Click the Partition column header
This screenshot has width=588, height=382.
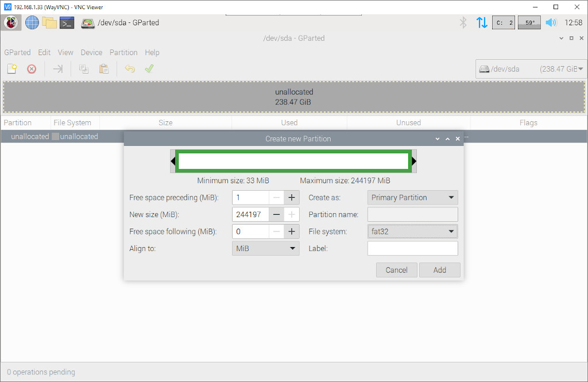(26, 123)
